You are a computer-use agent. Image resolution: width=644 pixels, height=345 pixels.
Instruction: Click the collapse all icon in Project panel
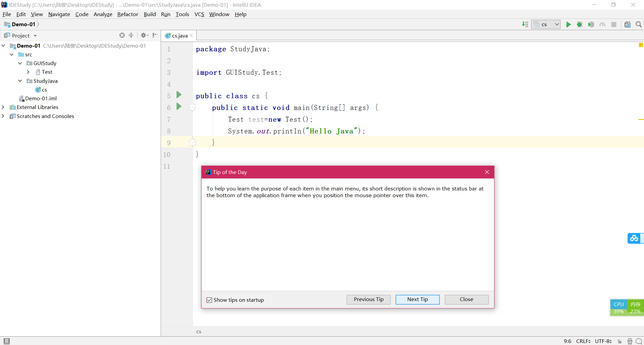[x=131, y=35]
